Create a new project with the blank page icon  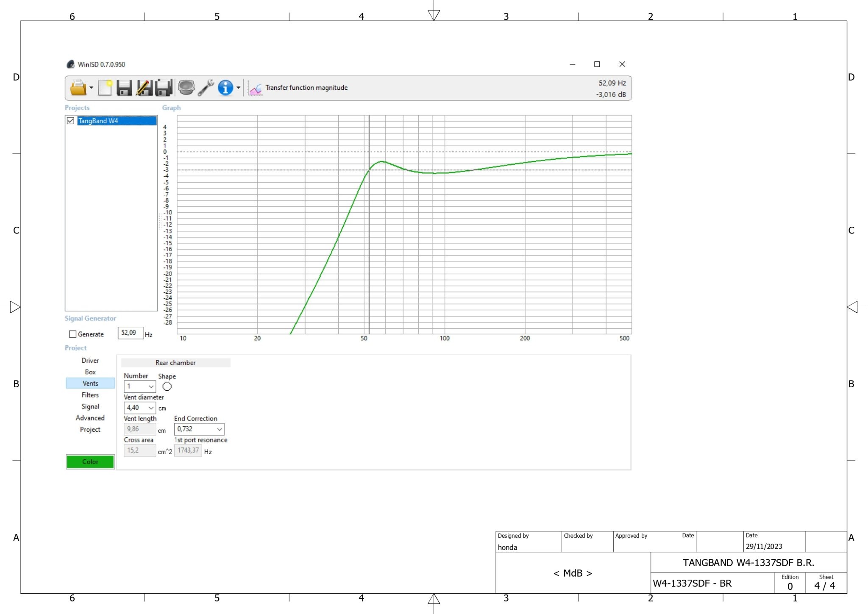tap(105, 88)
